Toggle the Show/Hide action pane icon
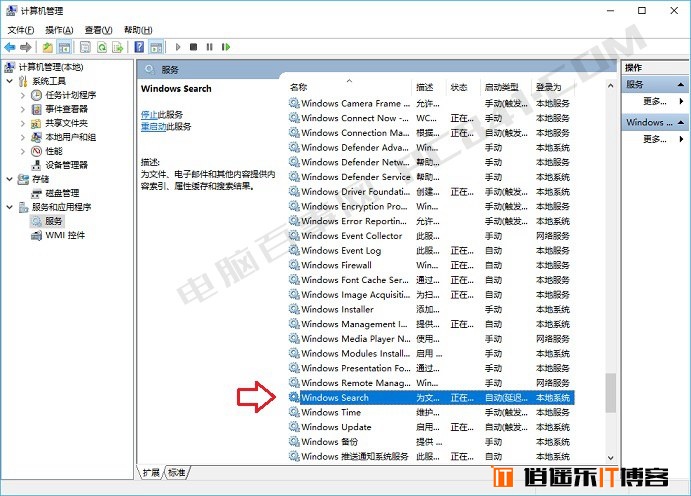 156,47
